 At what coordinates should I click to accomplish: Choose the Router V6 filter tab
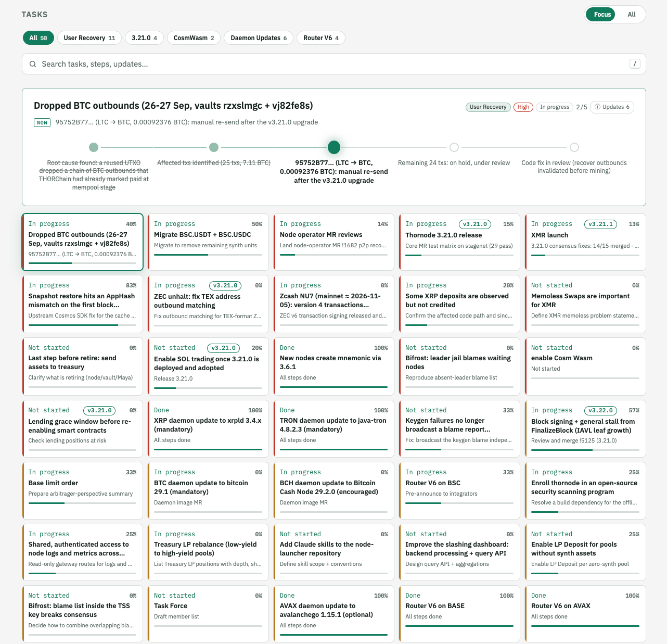pyautogui.click(x=321, y=38)
